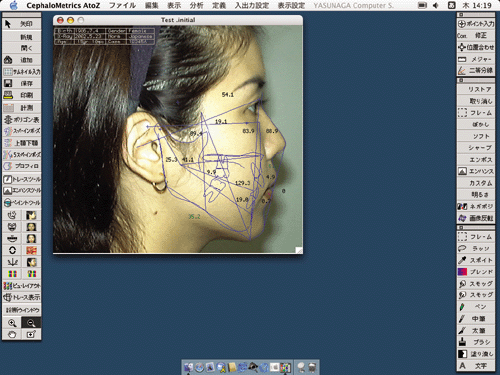Open the 計測 measurement tool
The image size is (500, 375).
(22, 108)
